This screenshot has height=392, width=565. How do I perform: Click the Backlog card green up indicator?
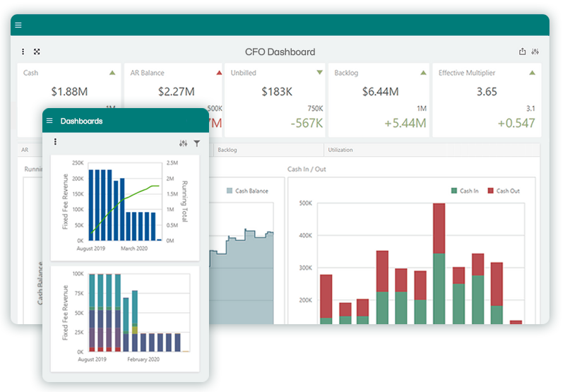coord(423,73)
